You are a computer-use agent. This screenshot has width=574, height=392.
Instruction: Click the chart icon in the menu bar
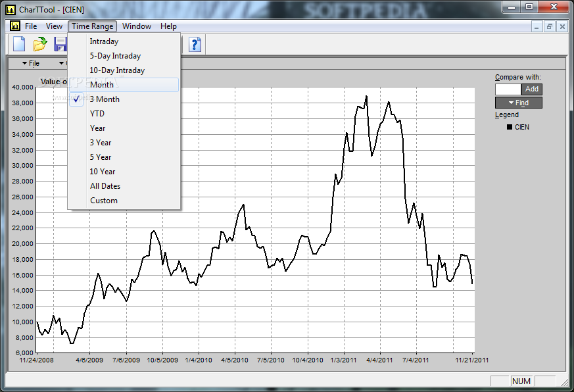tap(15, 26)
